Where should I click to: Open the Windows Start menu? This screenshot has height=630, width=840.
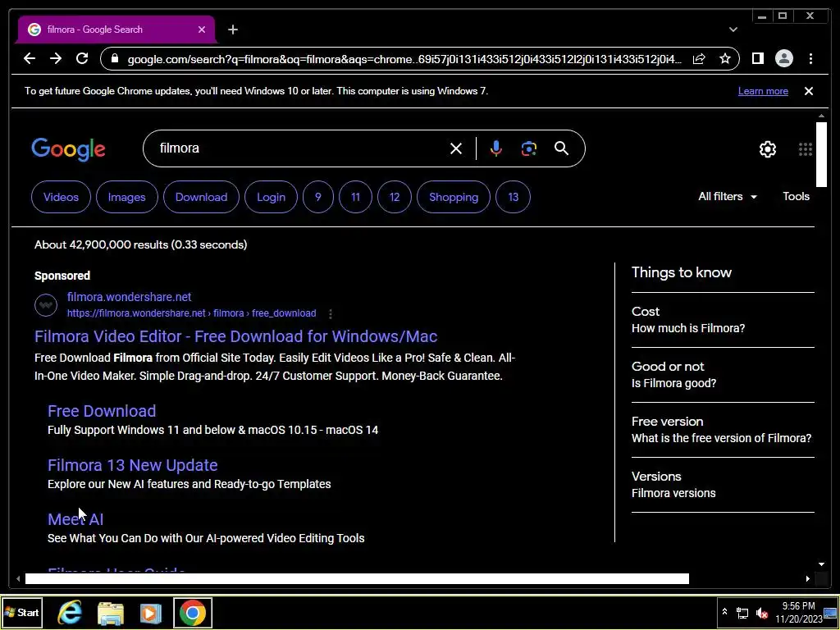22,612
